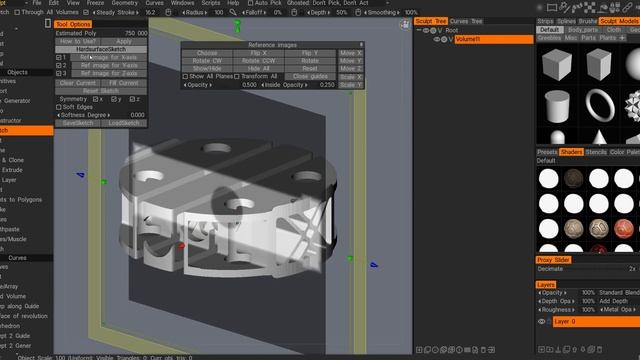
Task: Click the pin icon on Reference Images title bar
Action: (x=361, y=44)
